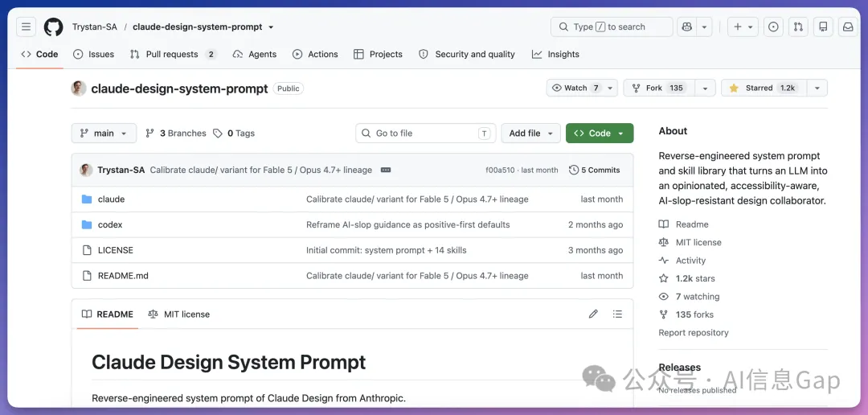The width and height of the screenshot is (868, 415).
Task: Click the README edit pencil icon
Action: (593, 314)
